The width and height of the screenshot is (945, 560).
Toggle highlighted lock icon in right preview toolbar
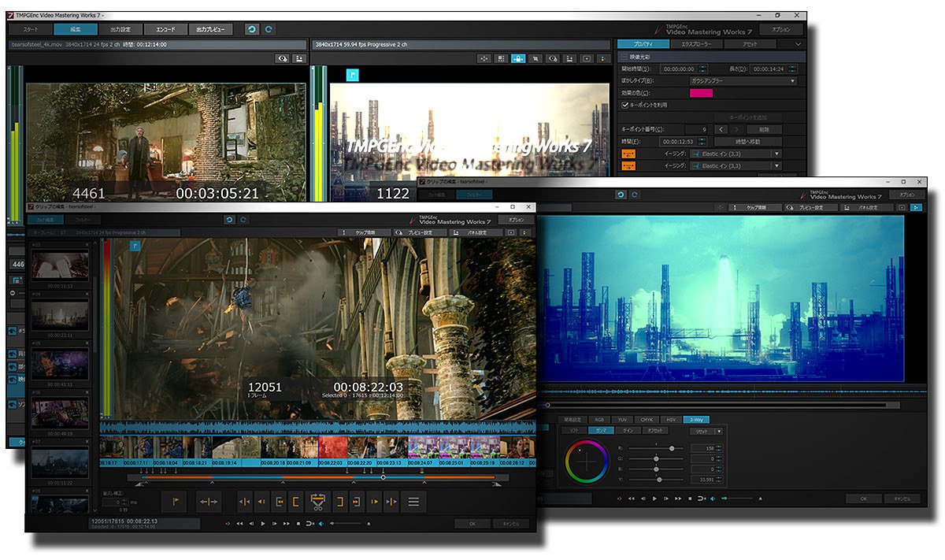click(518, 58)
